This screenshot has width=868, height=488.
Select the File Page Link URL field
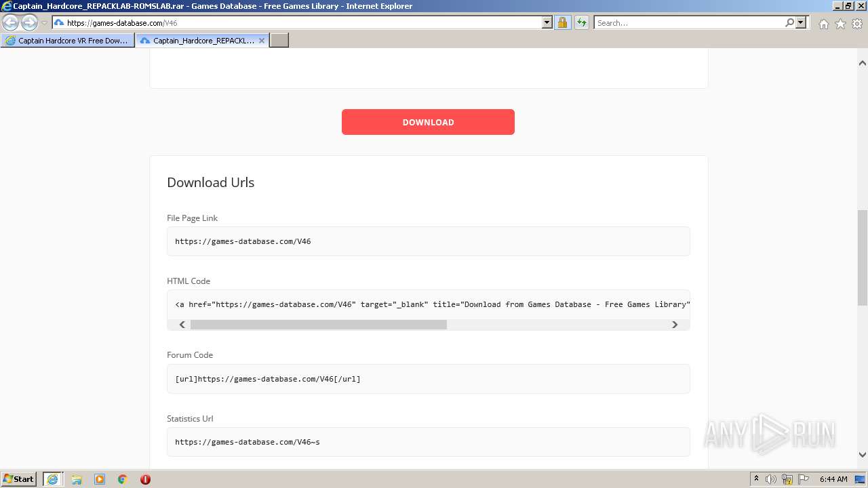pos(429,241)
